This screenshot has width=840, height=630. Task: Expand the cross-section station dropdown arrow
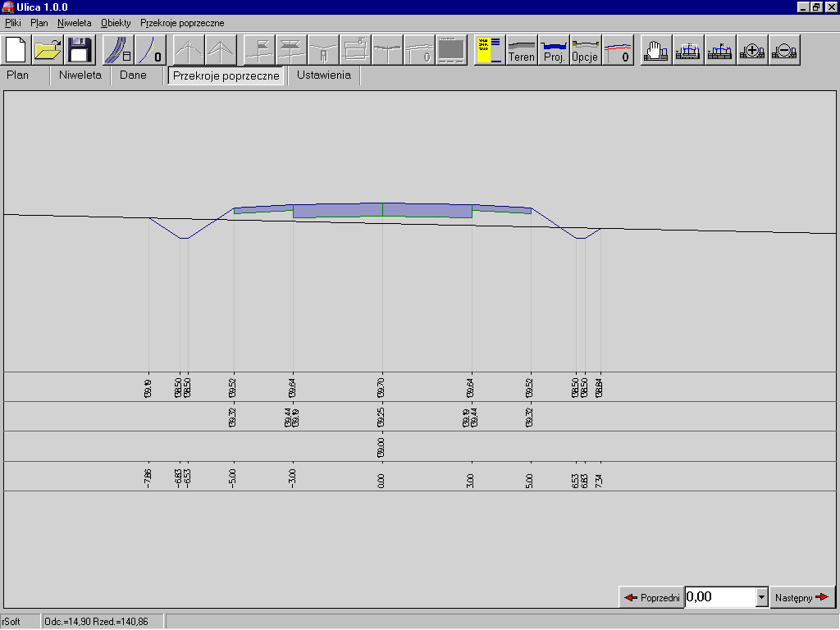pos(761,597)
